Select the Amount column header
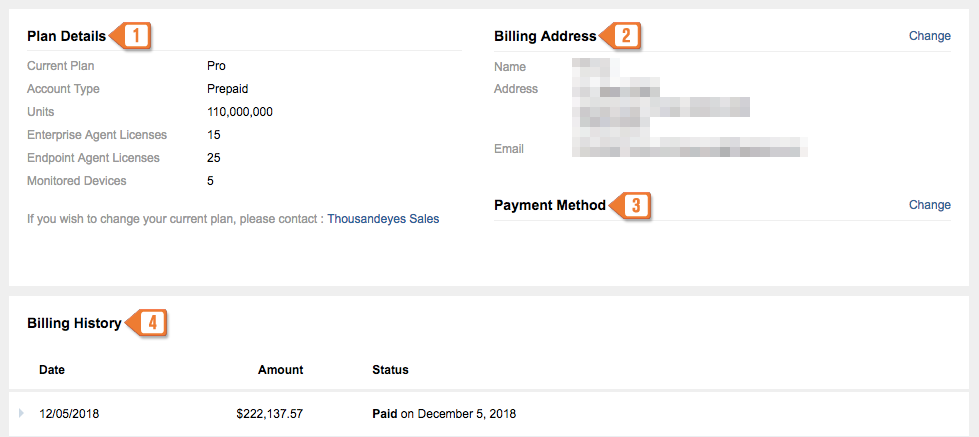This screenshot has width=979, height=437. click(280, 370)
